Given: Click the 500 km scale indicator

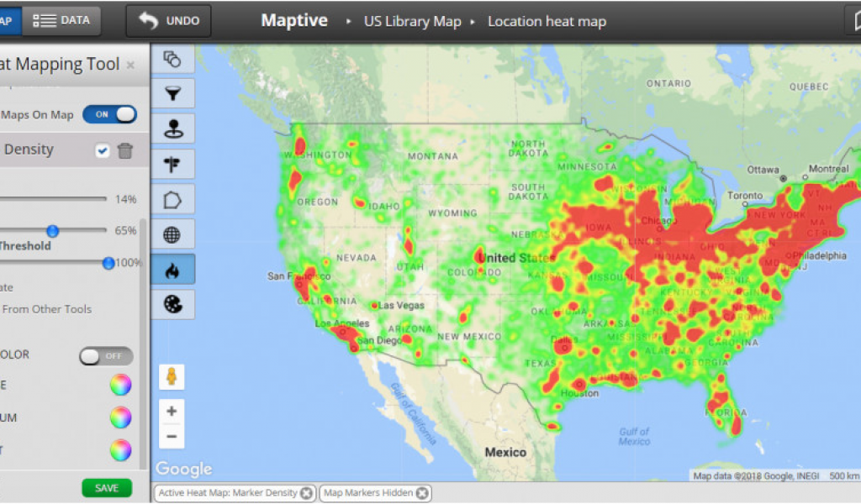Looking at the screenshot, I should (x=844, y=476).
